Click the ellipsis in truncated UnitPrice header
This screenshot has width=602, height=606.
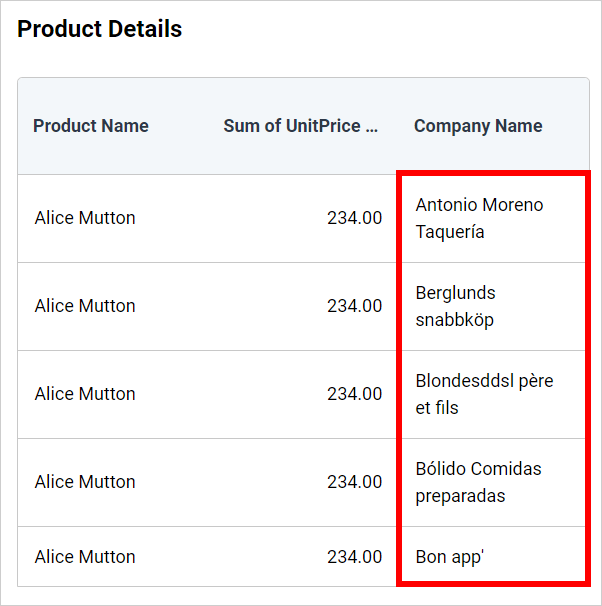pyautogui.click(x=372, y=127)
